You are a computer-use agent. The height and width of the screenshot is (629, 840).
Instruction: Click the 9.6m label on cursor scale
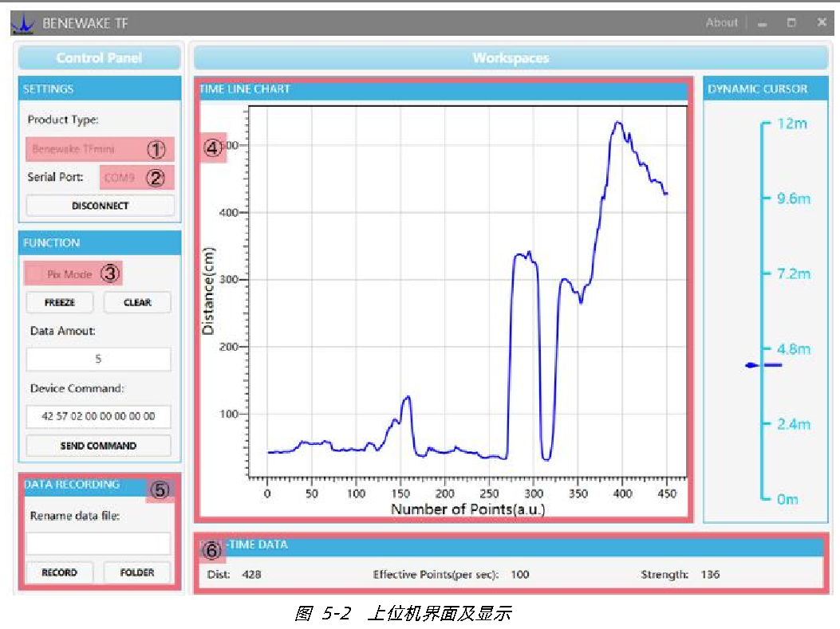[x=794, y=199]
